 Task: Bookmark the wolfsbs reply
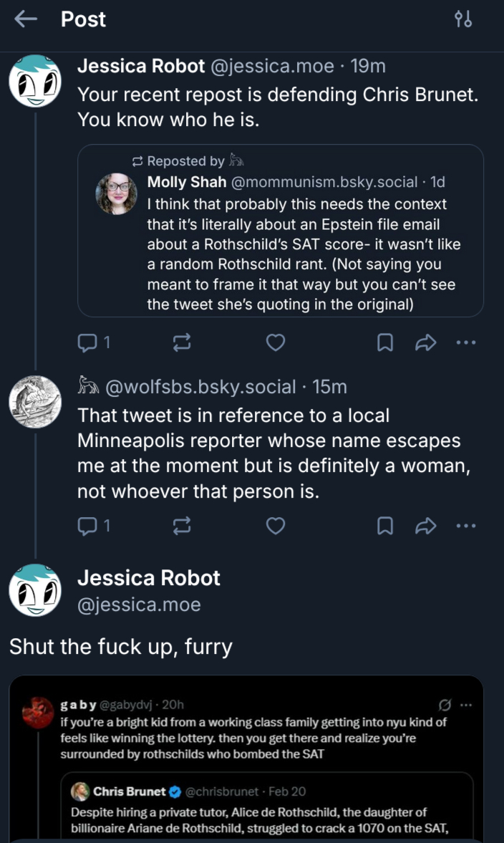385,526
